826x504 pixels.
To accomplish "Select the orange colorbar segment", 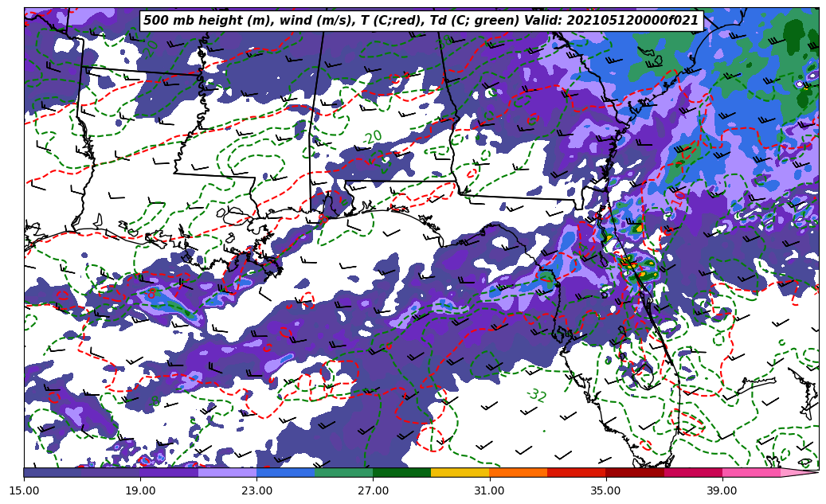I will click(518, 472).
